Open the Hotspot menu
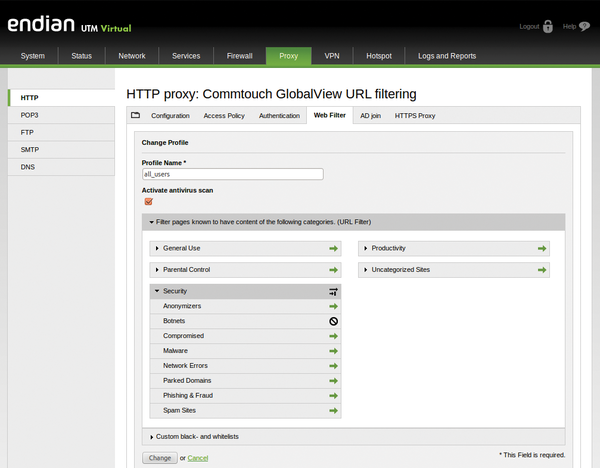Viewport: 600px width, 468px height. coord(379,56)
